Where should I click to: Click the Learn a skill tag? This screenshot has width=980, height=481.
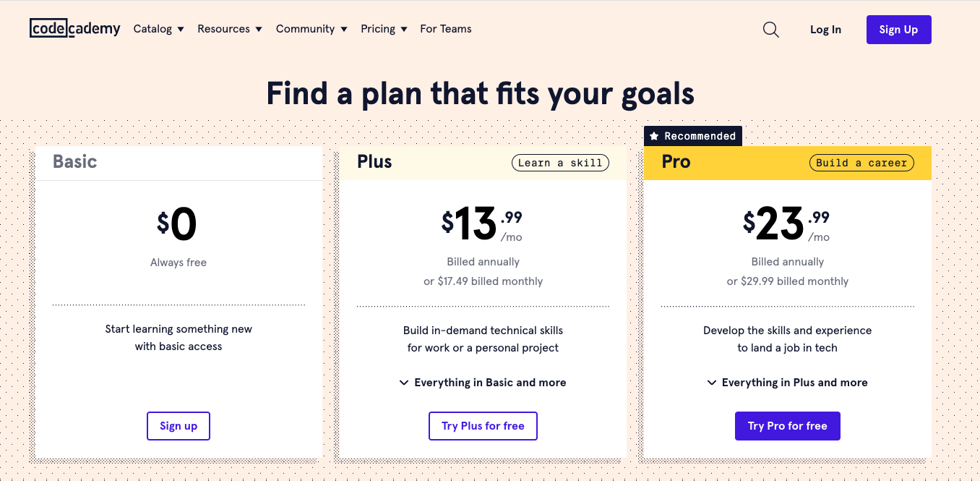pos(560,163)
